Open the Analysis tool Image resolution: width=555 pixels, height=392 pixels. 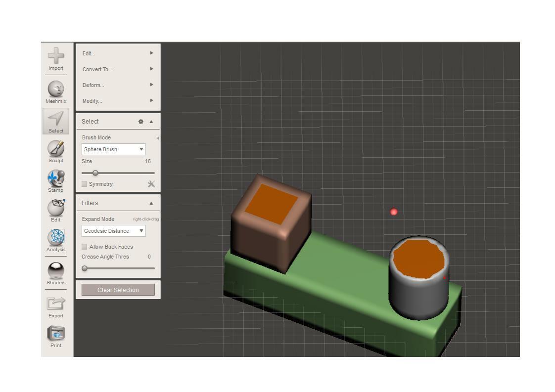pos(56,237)
